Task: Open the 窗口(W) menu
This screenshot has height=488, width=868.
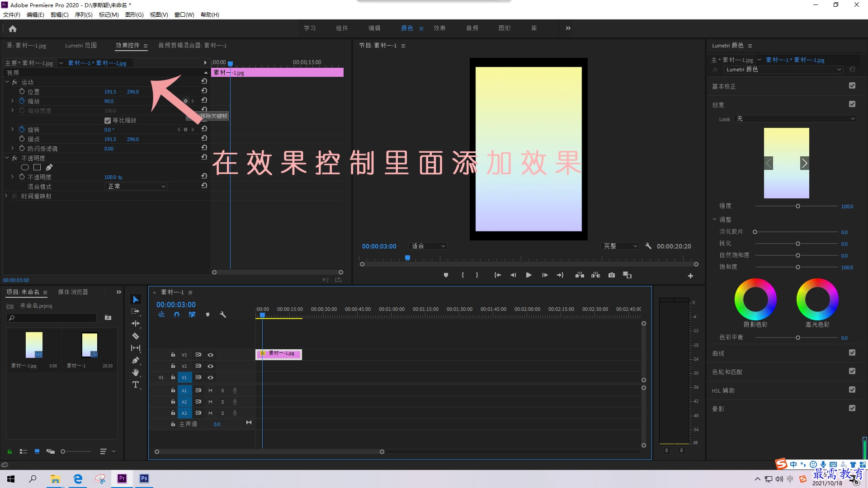Action: click(x=184, y=14)
